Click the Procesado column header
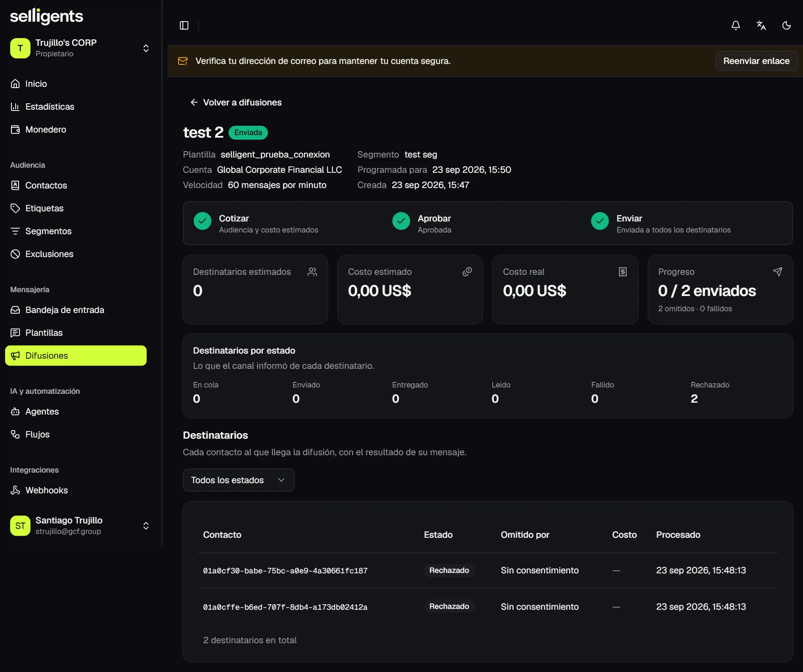The height and width of the screenshot is (672, 803). pyautogui.click(x=678, y=535)
